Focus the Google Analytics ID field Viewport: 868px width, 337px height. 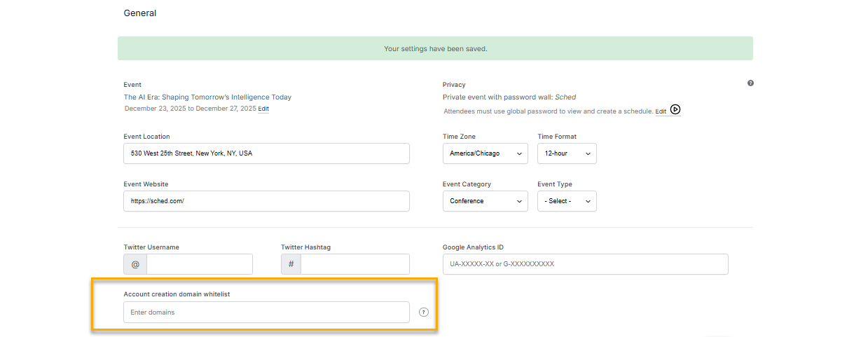(x=585, y=264)
